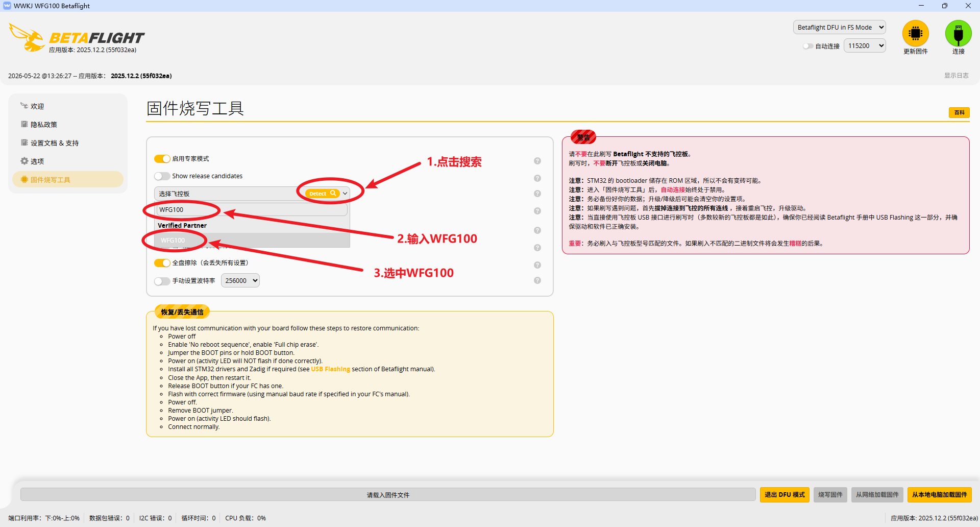Enable Show release candidates switch
Viewport: 980px width, 527px height.
click(x=162, y=176)
